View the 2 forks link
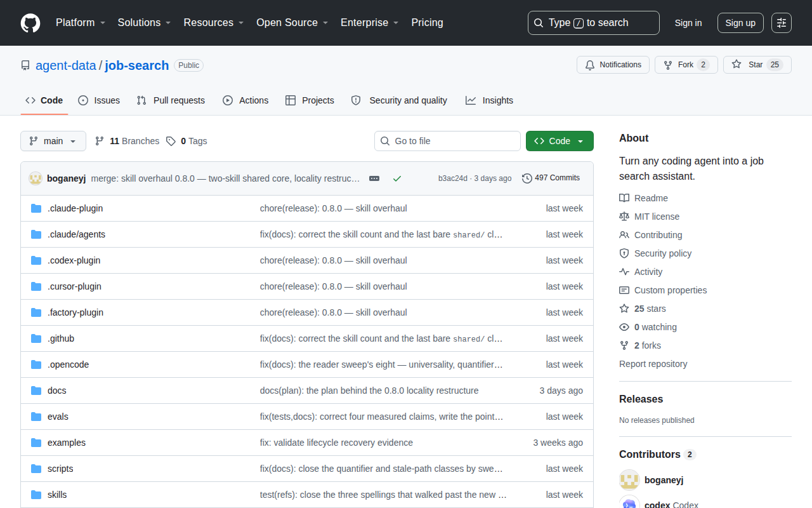Viewport: 812px width, 508px height. 640,345
